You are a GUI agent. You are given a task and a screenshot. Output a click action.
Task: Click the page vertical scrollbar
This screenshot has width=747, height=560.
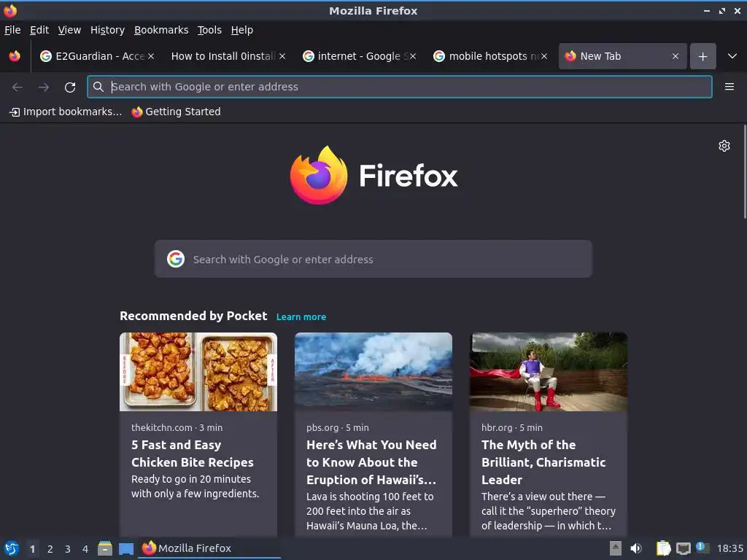point(745,171)
